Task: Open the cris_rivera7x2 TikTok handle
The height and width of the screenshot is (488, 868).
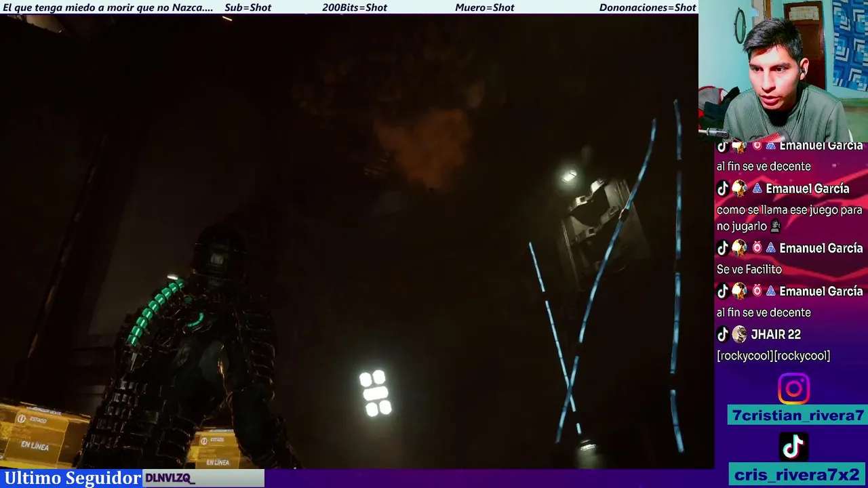Action: (798, 474)
